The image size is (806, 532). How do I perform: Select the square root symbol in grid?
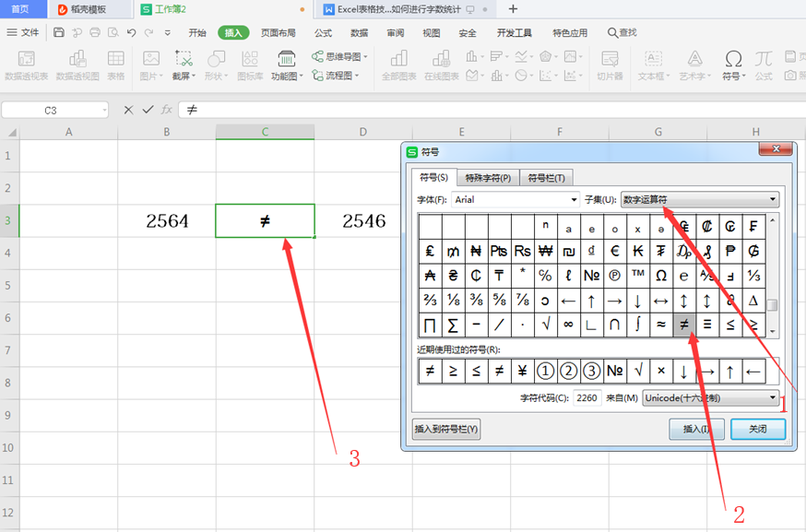(545, 325)
